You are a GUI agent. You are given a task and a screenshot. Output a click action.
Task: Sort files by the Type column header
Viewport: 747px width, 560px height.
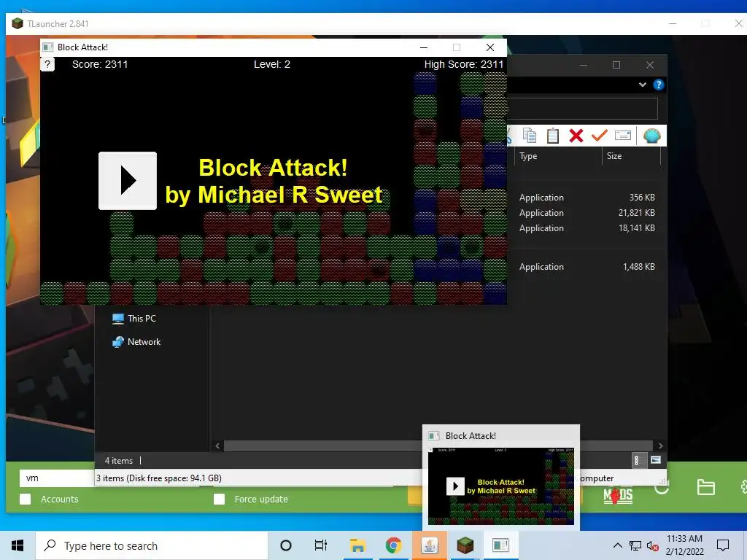pos(558,156)
